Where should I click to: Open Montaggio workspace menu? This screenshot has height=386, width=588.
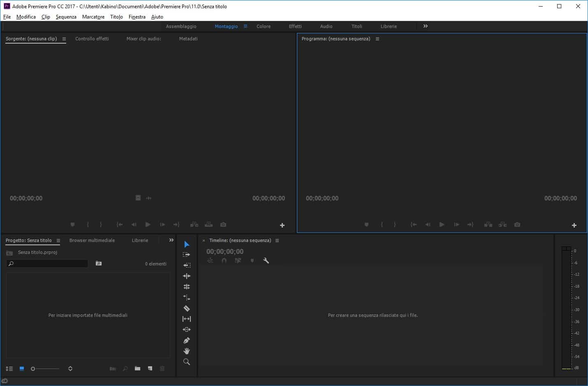245,26
